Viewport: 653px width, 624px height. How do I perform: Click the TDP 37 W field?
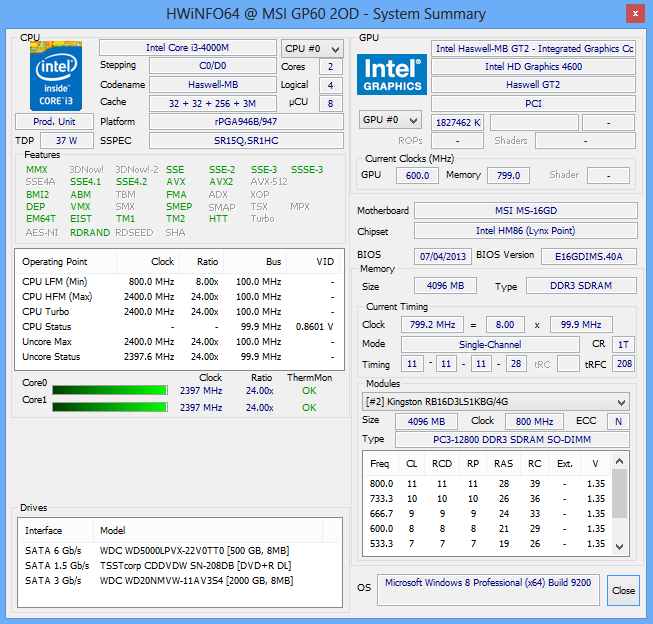click(67, 140)
